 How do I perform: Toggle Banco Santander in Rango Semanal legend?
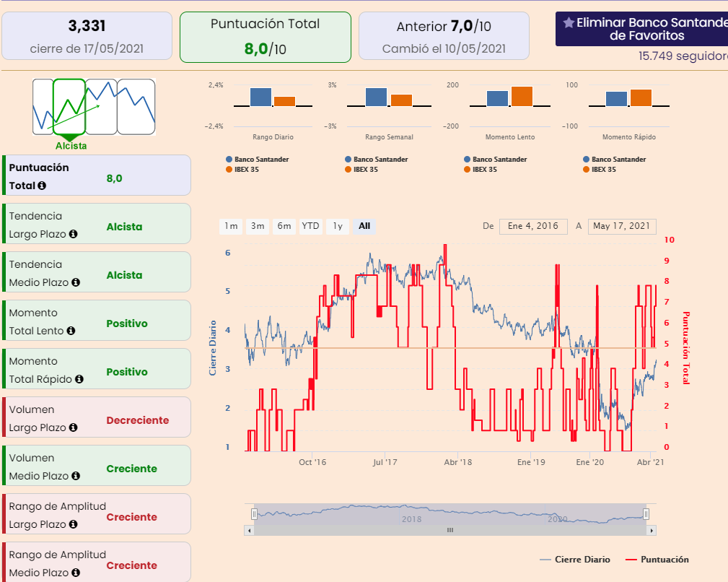coord(376,160)
